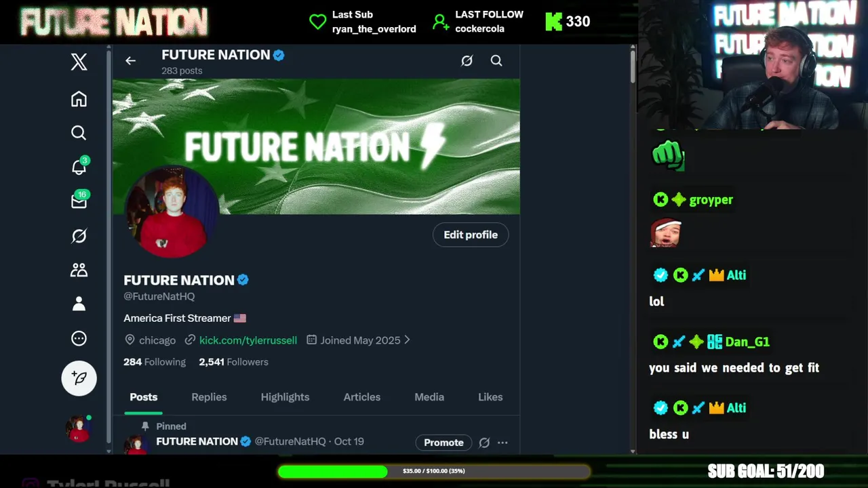
Task: Promote the pinned post
Action: tap(443, 443)
